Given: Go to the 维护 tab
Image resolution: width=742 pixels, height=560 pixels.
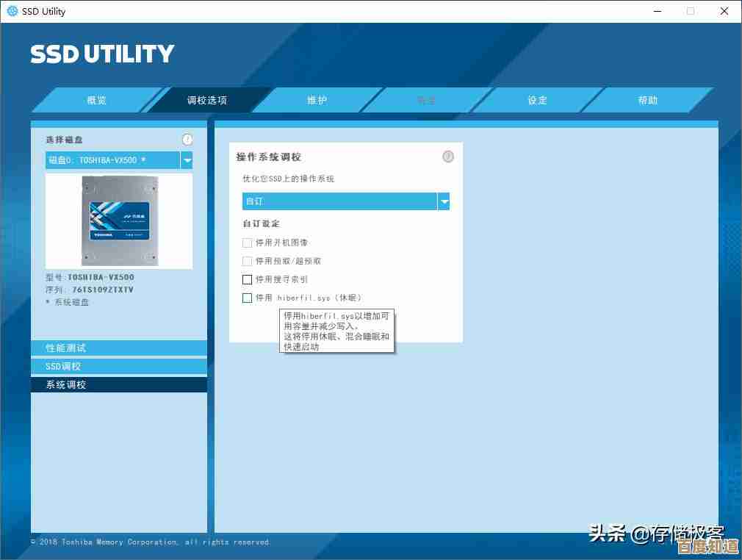Looking at the screenshot, I should coord(317,100).
